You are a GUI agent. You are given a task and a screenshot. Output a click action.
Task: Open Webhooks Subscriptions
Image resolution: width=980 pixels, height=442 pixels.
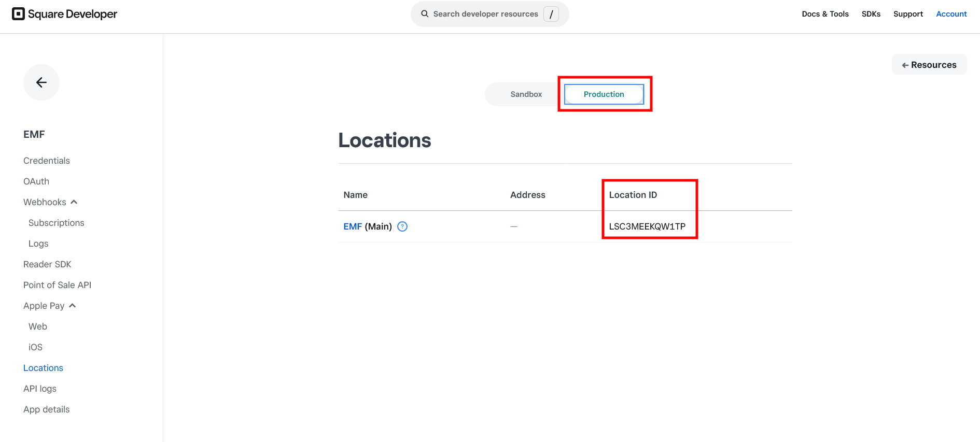click(x=57, y=223)
